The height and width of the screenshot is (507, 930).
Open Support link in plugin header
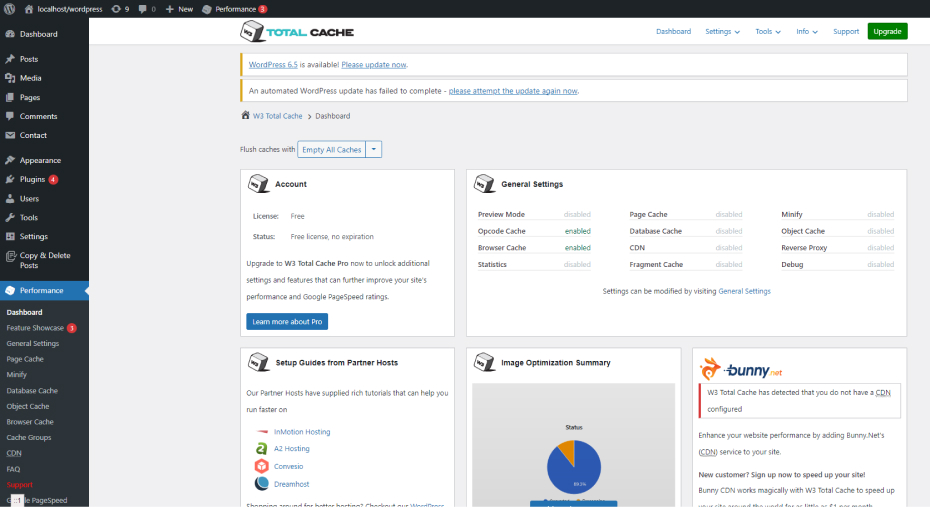click(846, 31)
